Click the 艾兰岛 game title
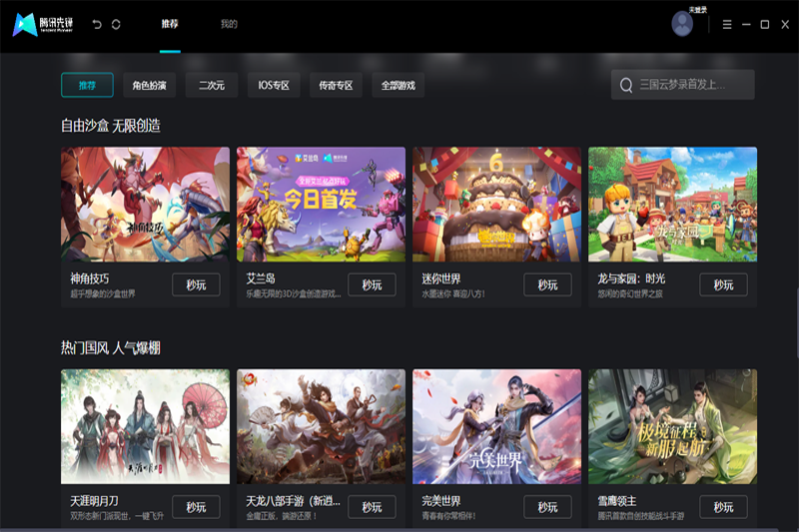This screenshot has width=799, height=532. [261, 278]
